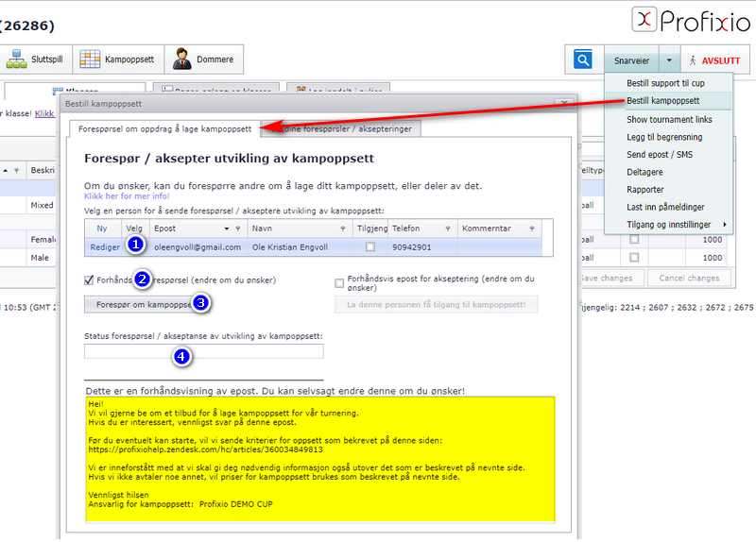Click the Profixio logo
756x542 pixels.
pyautogui.click(x=691, y=20)
